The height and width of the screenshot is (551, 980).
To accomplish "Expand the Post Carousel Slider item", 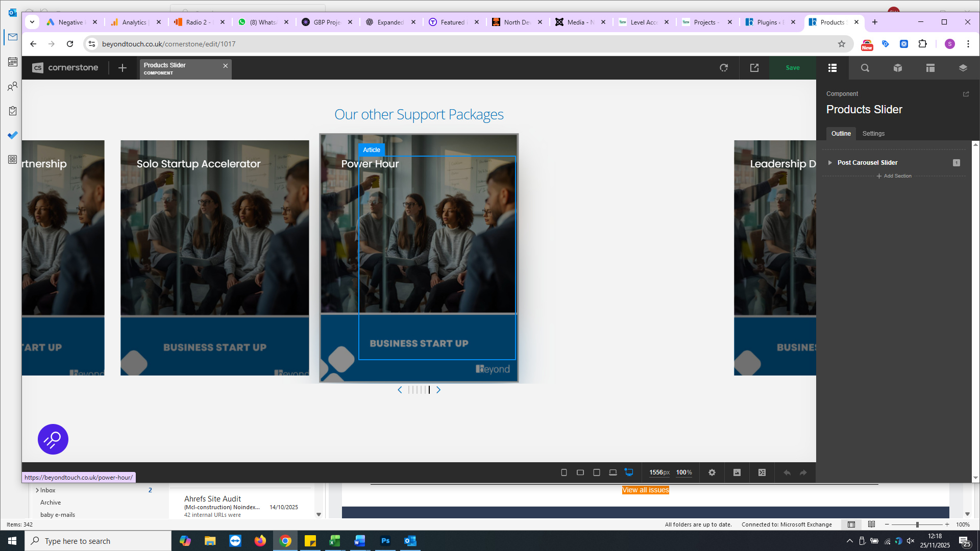I will click(830, 163).
